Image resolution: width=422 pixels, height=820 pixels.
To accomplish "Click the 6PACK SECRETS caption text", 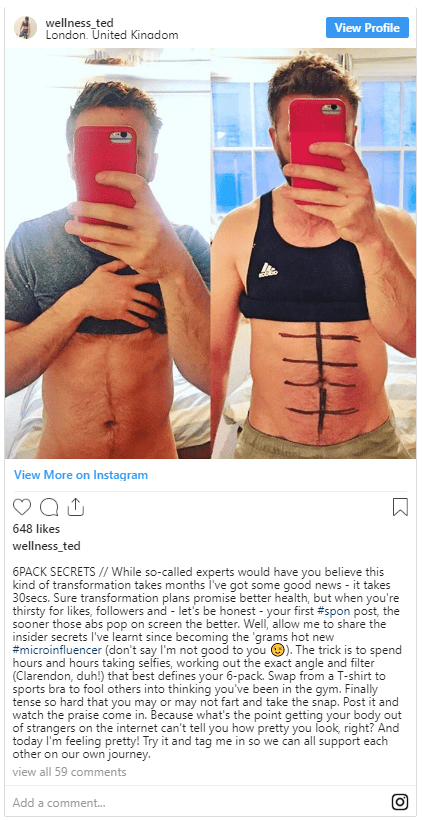I will pos(54,571).
